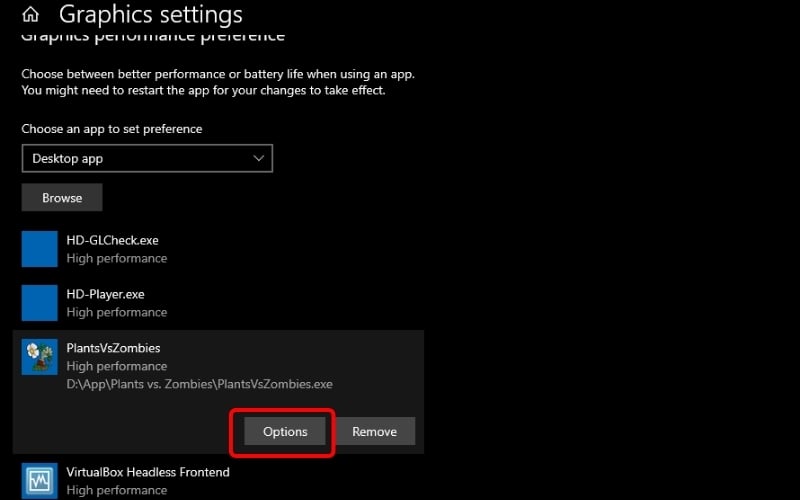Image resolution: width=800 pixels, height=500 pixels.
Task: Click the HD-GLCheck.exe blue app icon
Action: [40, 249]
